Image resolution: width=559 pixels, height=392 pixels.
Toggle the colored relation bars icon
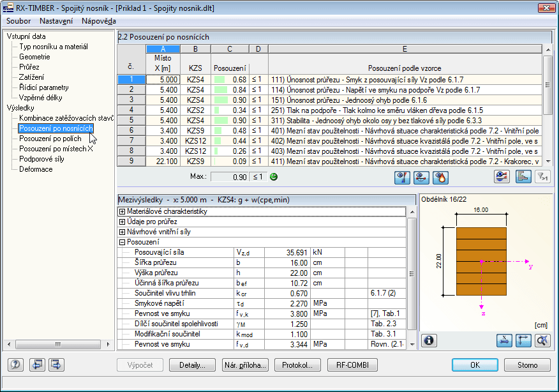pos(523,177)
